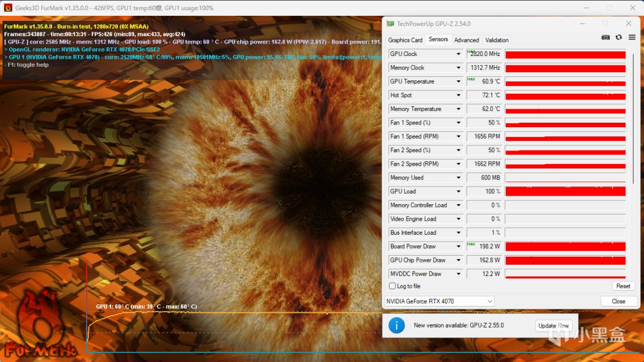Expand the Board Power Draw dropdown
The image size is (644, 362).
point(458,247)
